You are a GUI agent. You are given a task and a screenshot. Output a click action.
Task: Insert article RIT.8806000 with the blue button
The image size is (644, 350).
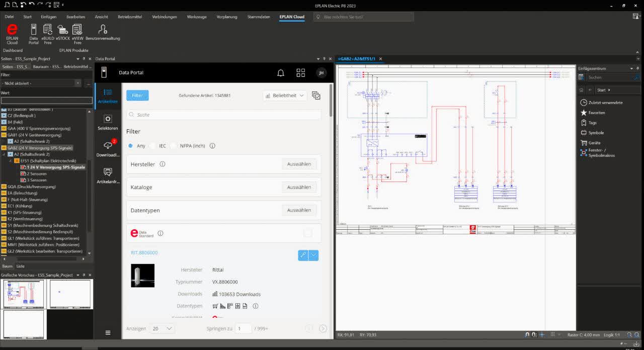(303, 255)
